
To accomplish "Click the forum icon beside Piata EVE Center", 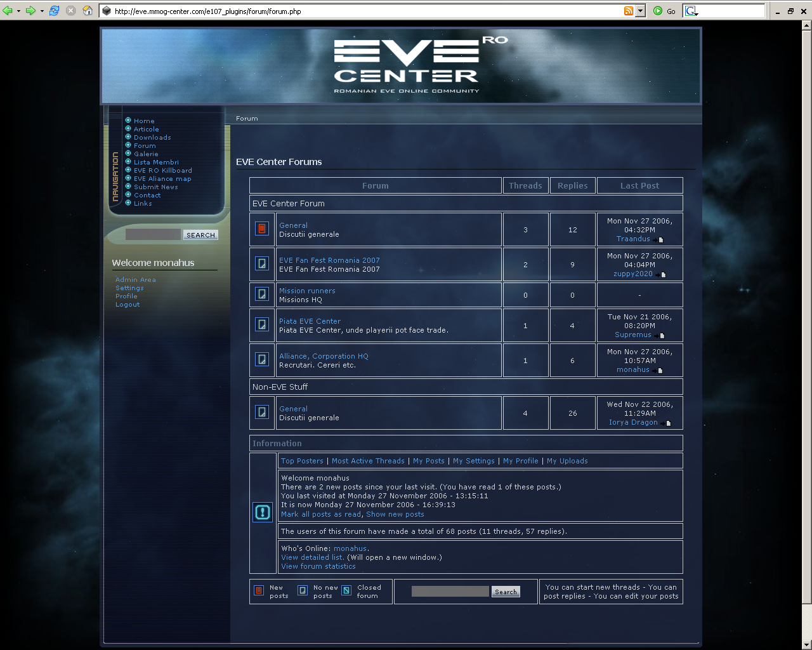I will click(262, 325).
